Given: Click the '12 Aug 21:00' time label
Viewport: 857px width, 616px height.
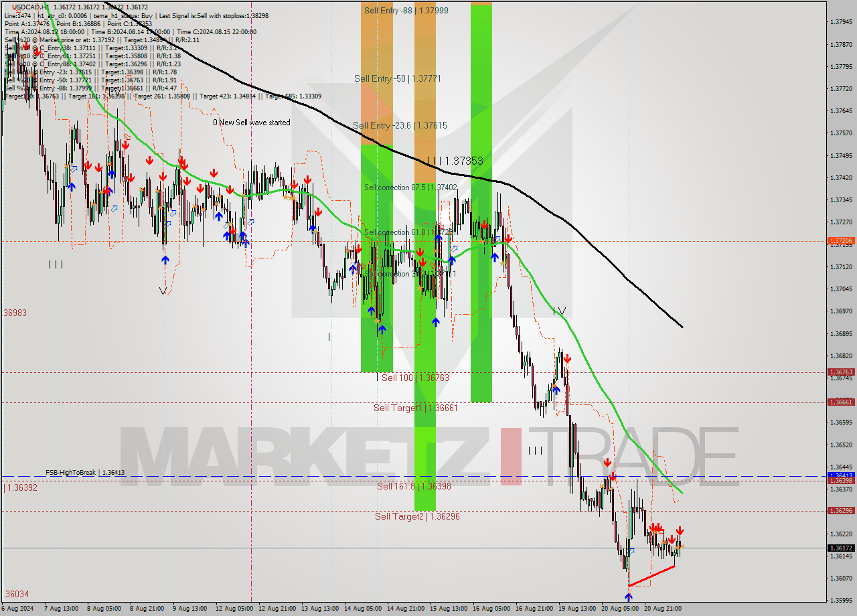Looking at the screenshot, I should click(x=277, y=609).
